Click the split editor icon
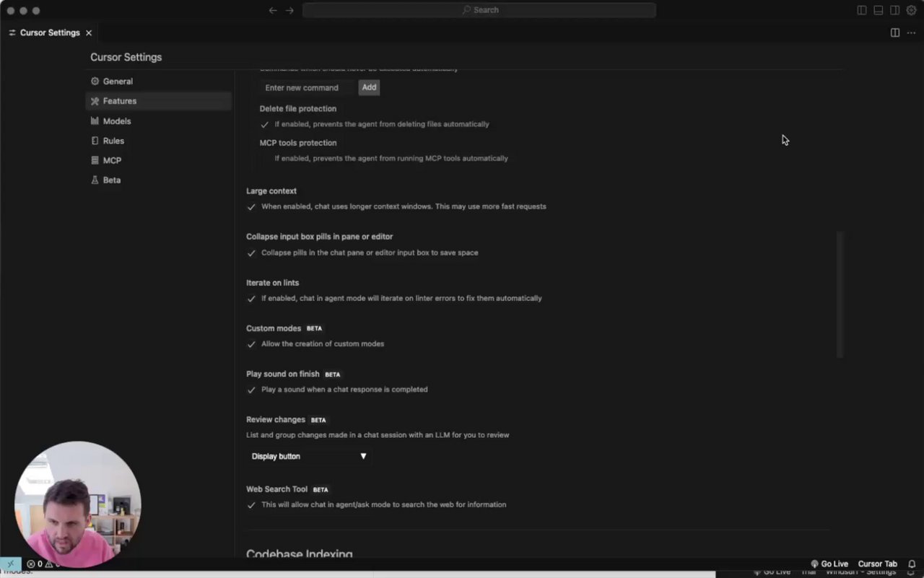The width and height of the screenshot is (924, 578). (895, 32)
